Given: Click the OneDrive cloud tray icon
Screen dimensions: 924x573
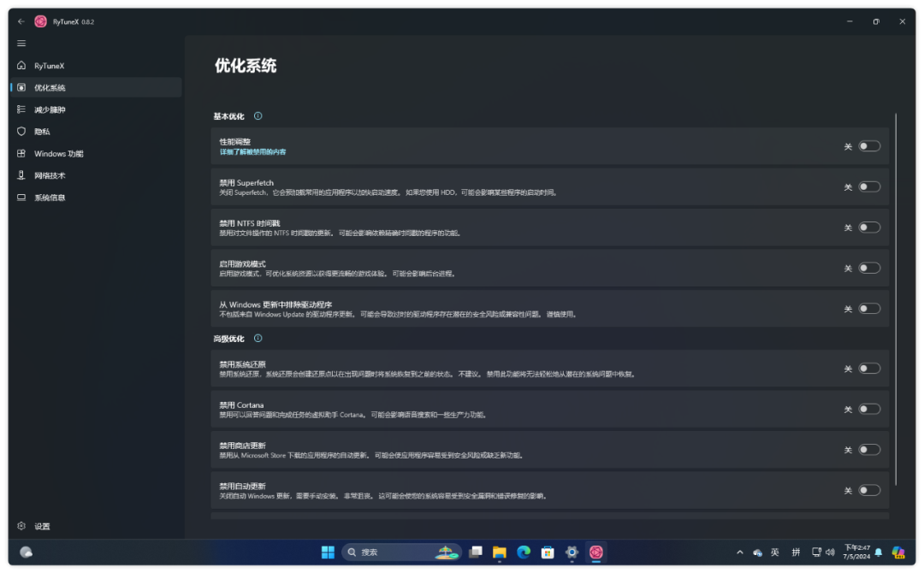Looking at the screenshot, I should [x=757, y=552].
